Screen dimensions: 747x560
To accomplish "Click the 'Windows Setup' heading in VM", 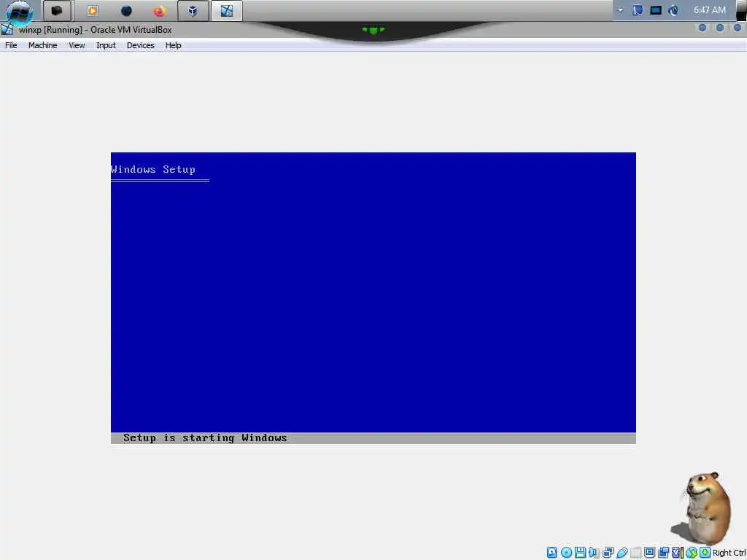I will (153, 169).
